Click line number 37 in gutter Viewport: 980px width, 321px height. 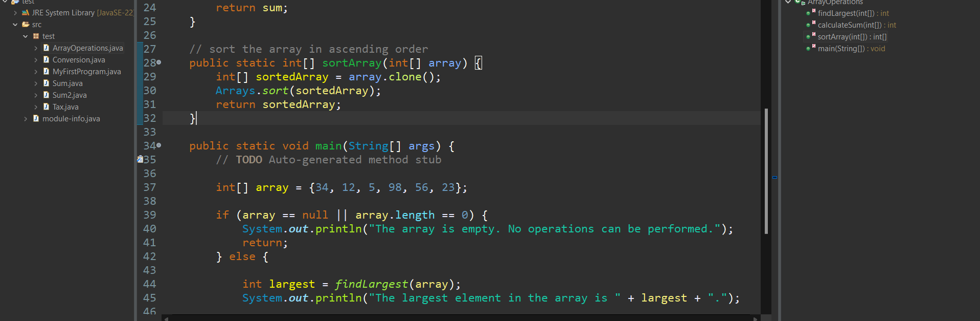[x=150, y=187]
